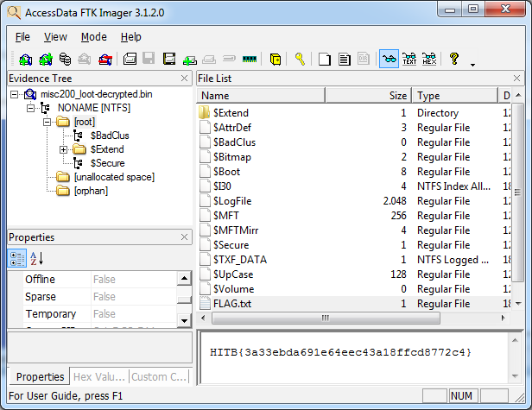
Task: Toggle automatic file preview glasses button
Action: [389, 60]
